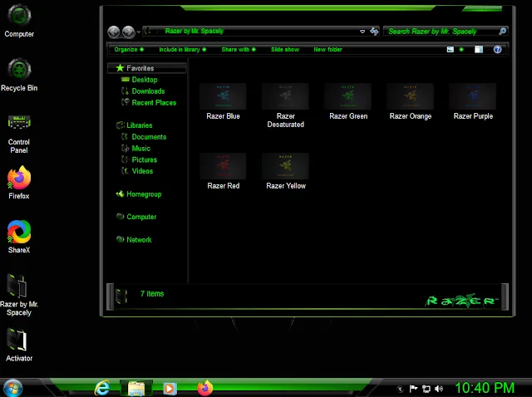532x397 pixels.
Task: Select the Razer Blue thumbnail
Action: 223,101
